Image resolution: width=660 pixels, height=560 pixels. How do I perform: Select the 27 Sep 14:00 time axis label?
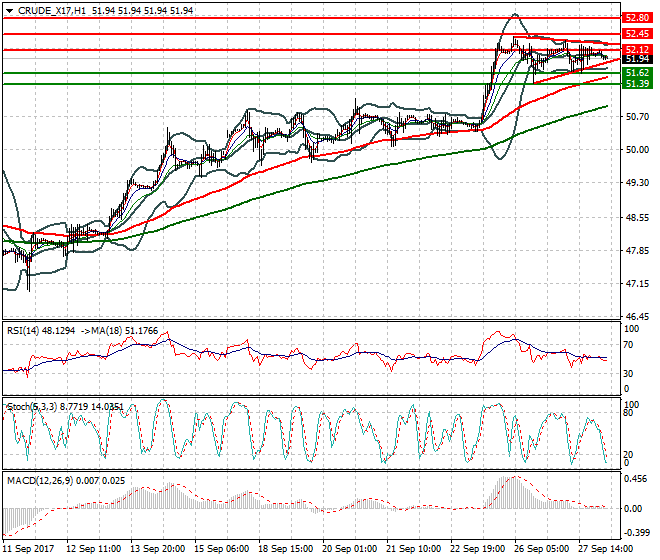(x=605, y=549)
